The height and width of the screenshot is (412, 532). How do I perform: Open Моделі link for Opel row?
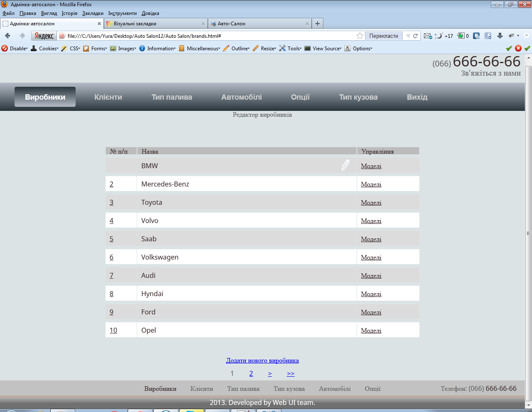tap(371, 330)
